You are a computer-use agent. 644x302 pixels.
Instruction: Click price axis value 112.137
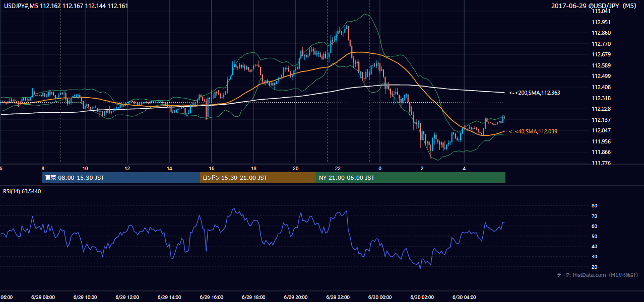602,120
